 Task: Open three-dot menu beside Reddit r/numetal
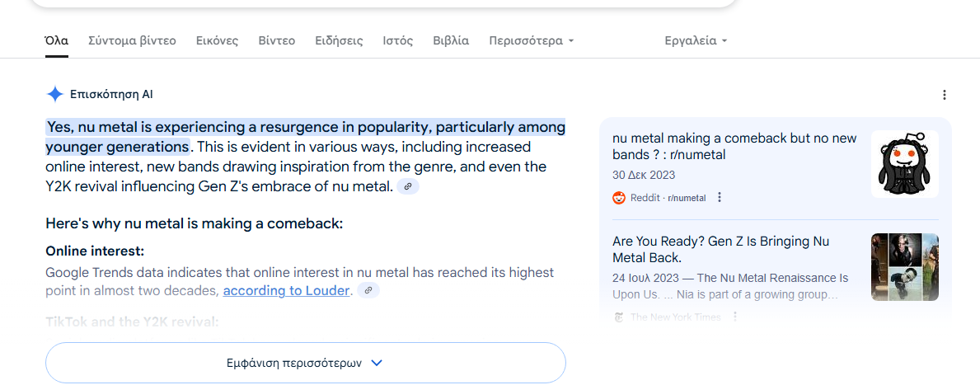coord(720,198)
